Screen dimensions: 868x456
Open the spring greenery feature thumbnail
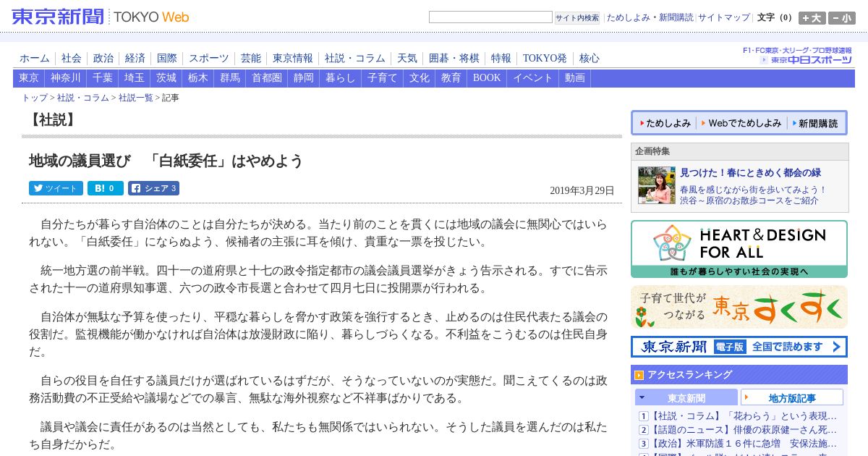(x=656, y=185)
